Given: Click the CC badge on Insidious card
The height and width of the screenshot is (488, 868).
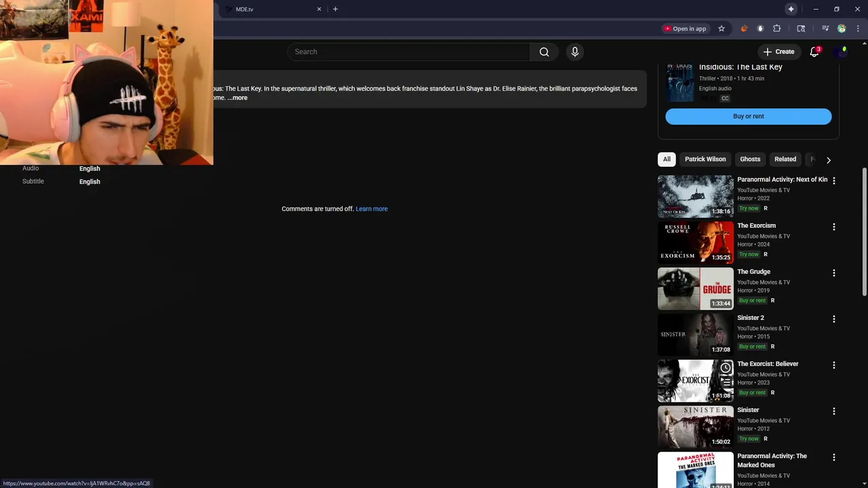Looking at the screenshot, I should tap(725, 98).
